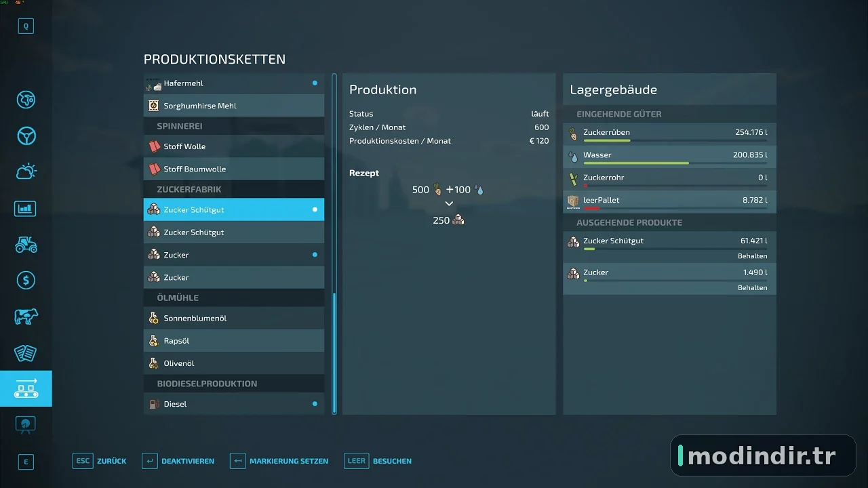Open the contracts papers page
The height and width of the screenshot is (488, 868).
pos(26,352)
